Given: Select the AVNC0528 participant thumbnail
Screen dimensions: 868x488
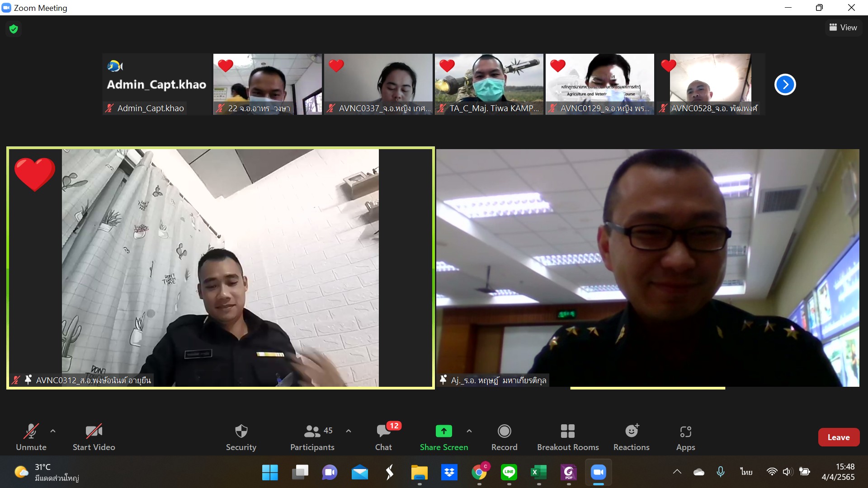Looking at the screenshot, I should [x=711, y=84].
